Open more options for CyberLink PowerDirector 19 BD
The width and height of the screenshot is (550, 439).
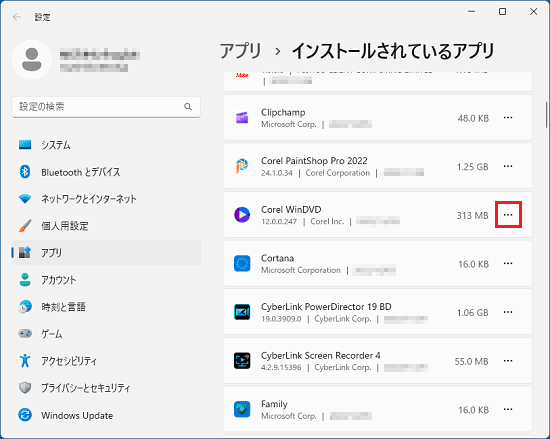508,312
